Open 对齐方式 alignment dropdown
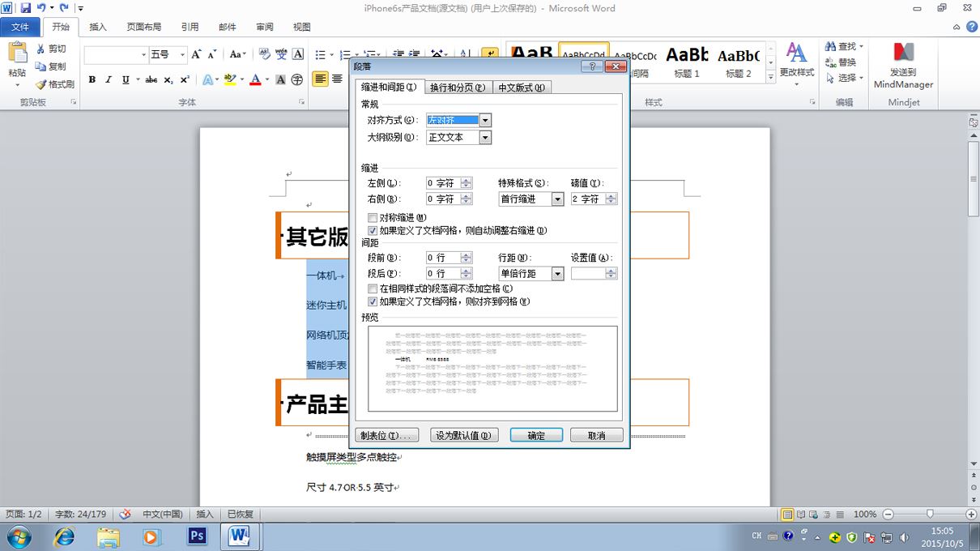This screenshot has height=551, width=980. pos(485,120)
